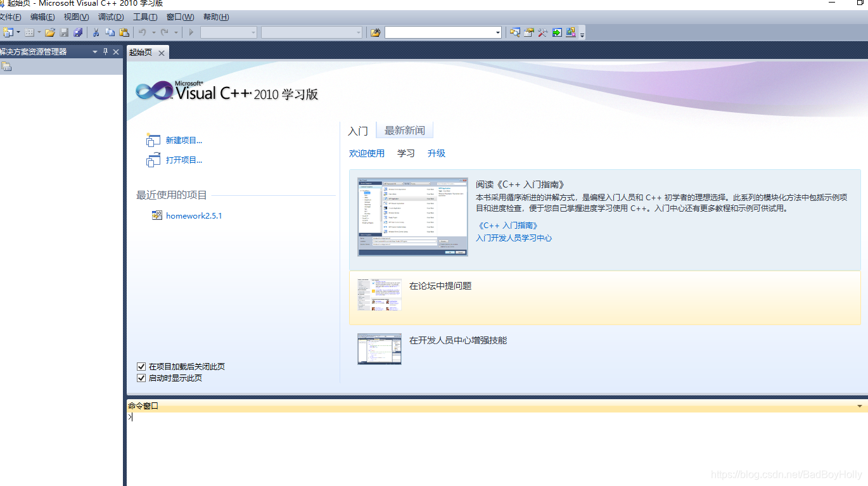Open the solution configuration combo box
Screen dimensions: 868x486
229,32
